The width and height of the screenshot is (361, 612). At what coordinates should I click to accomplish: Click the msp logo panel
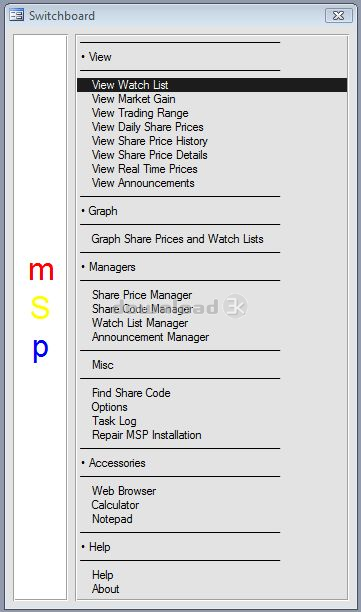click(x=41, y=317)
